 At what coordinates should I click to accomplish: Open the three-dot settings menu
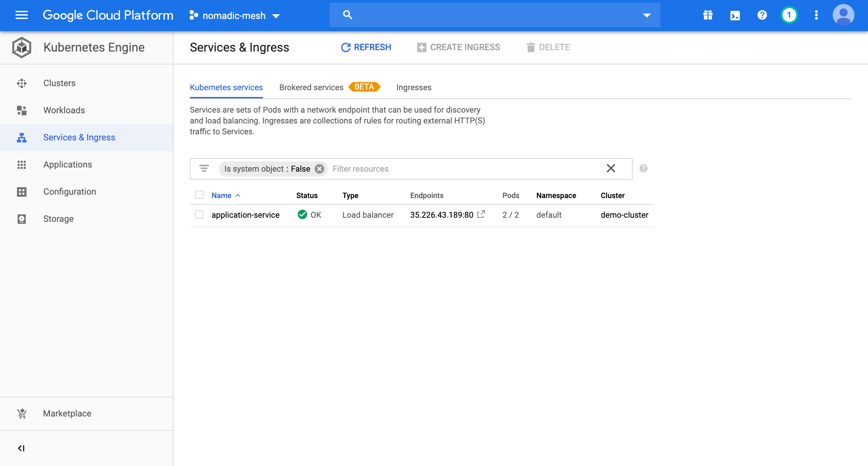[816, 15]
